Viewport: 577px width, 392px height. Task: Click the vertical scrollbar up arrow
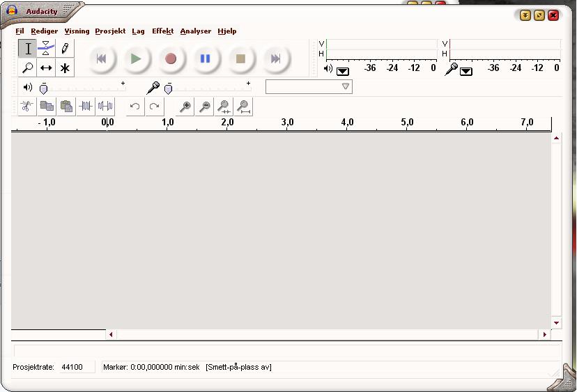(556, 138)
